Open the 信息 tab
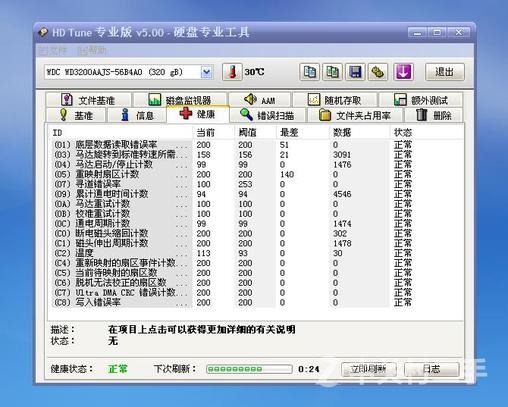Screen dimensions: 508x407 coord(137,115)
